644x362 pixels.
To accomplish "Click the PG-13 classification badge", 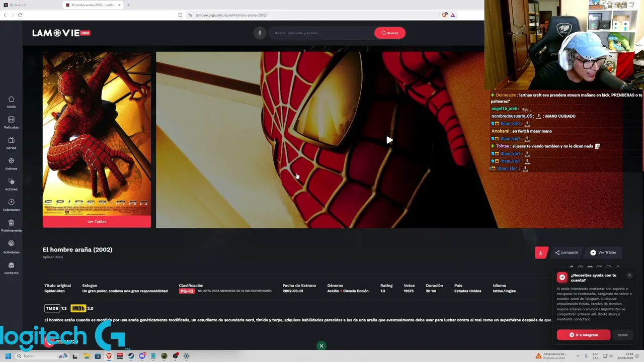I will pyautogui.click(x=187, y=291).
